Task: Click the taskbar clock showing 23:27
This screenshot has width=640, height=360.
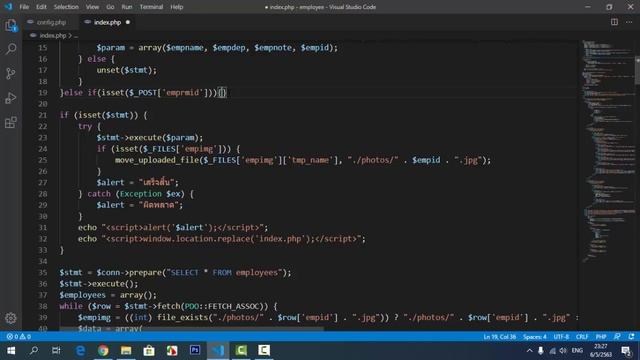Action: tap(601, 351)
